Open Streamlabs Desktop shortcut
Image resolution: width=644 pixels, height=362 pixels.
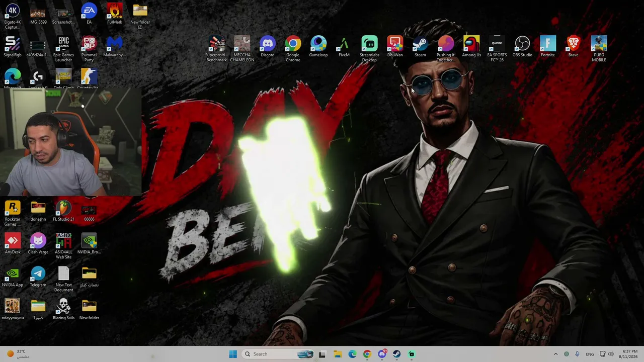(369, 49)
